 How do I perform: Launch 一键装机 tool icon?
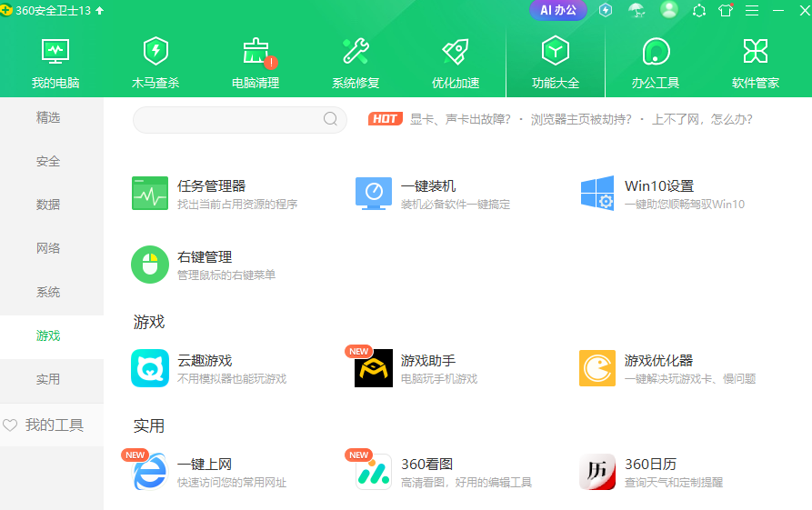click(374, 193)
